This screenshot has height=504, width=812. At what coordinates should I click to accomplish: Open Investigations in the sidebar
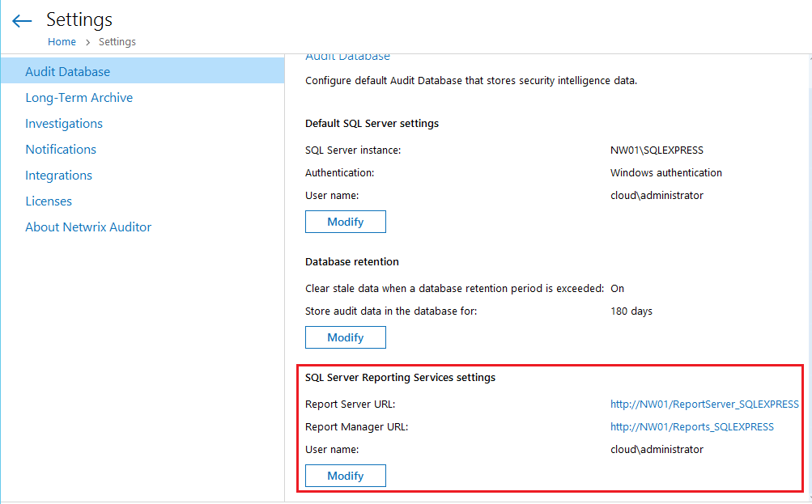pos(64,123)
